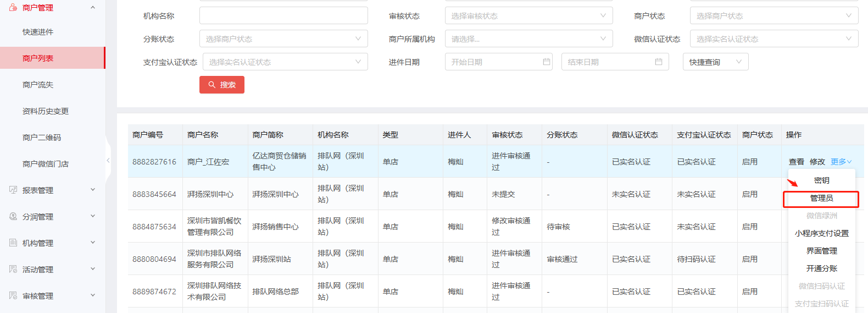
Task: Open 商户微信门店 in the sidebar
Action: [46, 164]
